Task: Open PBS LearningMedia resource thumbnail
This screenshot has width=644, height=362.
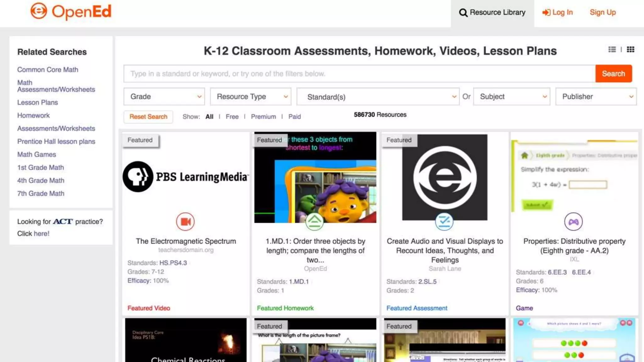Action: (186, 177)
